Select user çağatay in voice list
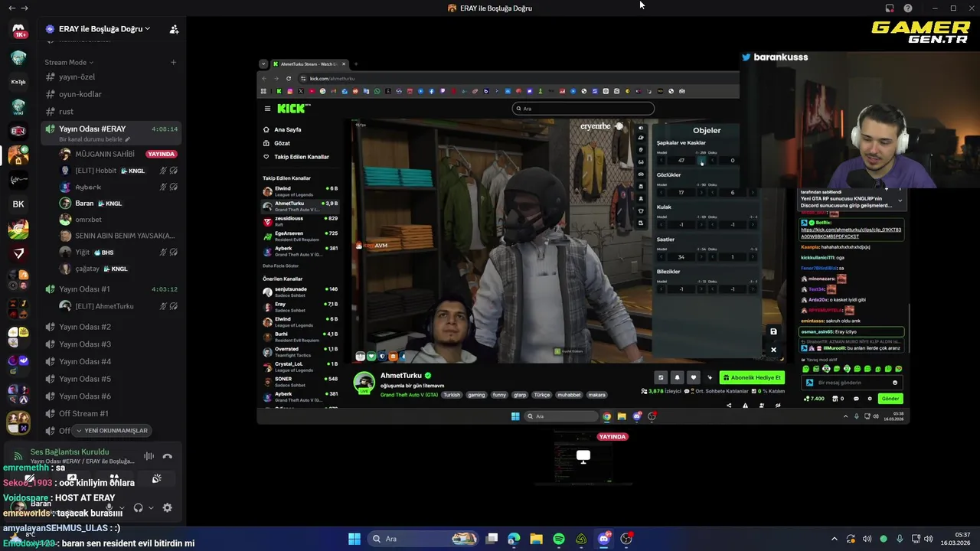Image resolution: width=980 pixels, height=551 pixels. 119,269
